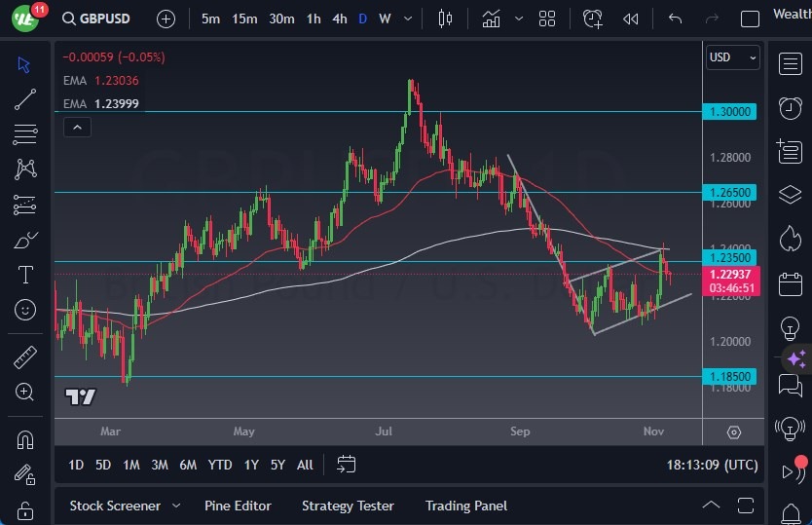Open chart settings gear on the price axis

[x=733, y=431]
